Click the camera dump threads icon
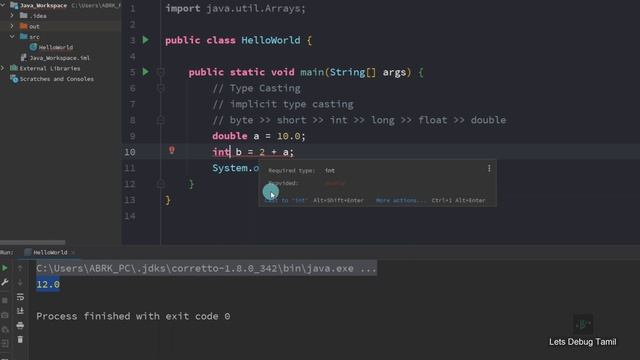640x360 pixels. click(5, 315)
